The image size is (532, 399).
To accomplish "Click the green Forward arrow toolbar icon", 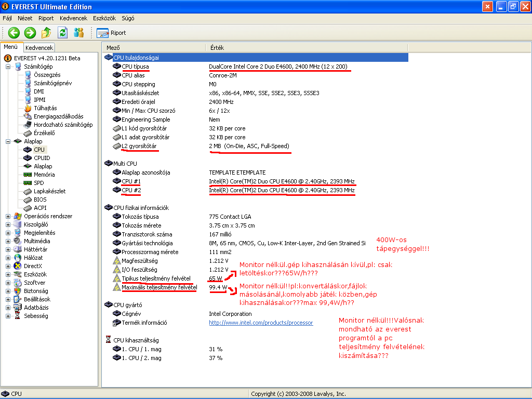I will click(x=30, y=33).
